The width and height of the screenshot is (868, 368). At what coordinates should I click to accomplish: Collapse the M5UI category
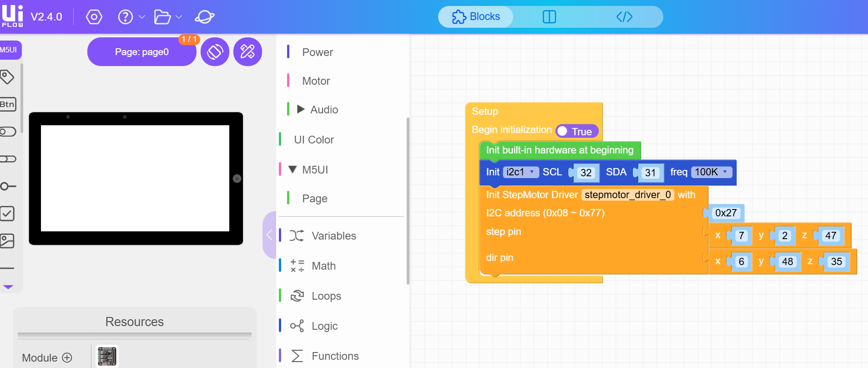point(293,169)
